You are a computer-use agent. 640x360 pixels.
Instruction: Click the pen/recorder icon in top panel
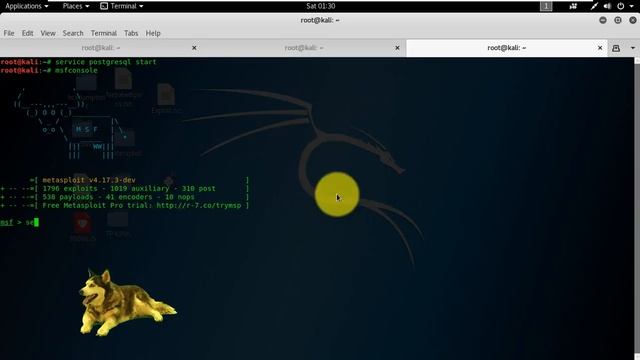[594, 6]
